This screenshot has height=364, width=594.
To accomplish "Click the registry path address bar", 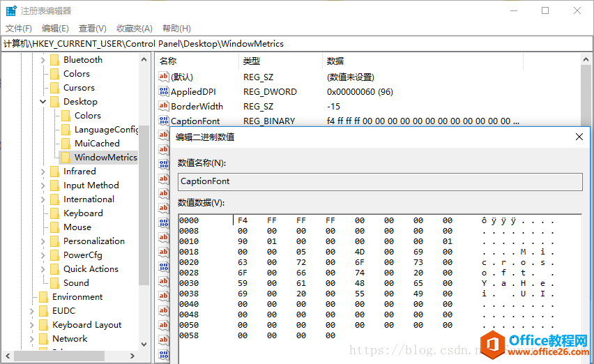I will 296,44.
